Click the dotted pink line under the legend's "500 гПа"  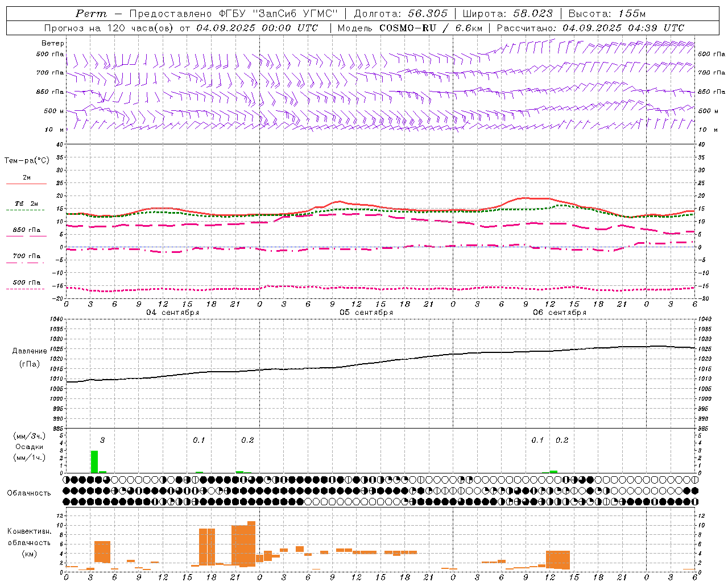pos(25,289)
